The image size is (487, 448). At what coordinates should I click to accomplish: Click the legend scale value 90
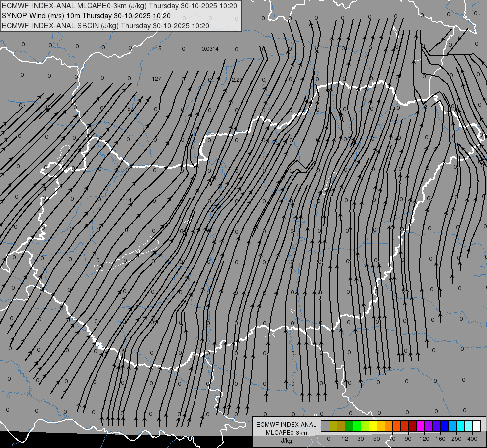click(408, 439)
